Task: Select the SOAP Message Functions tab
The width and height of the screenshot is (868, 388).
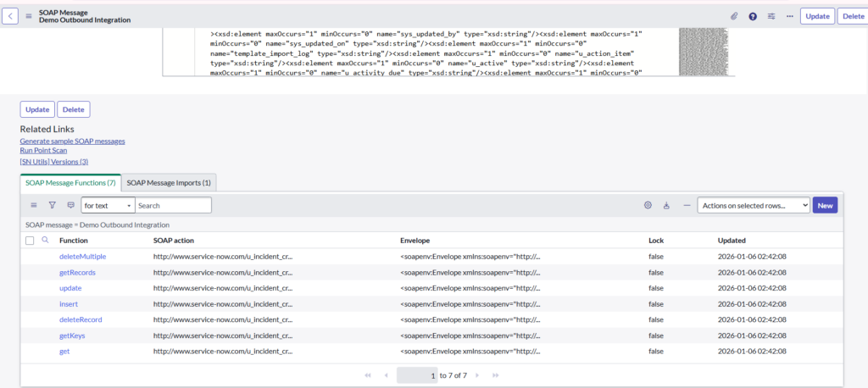Action: coord(70,182)
